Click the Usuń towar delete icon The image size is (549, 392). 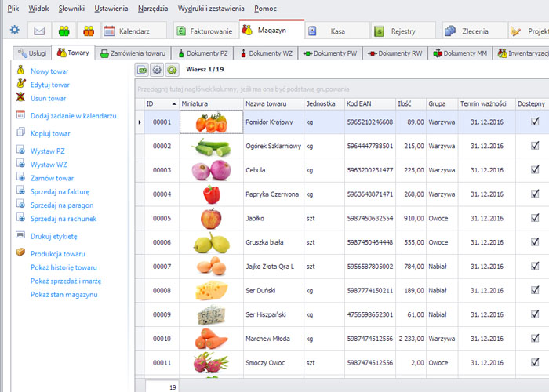coord(21,99)
